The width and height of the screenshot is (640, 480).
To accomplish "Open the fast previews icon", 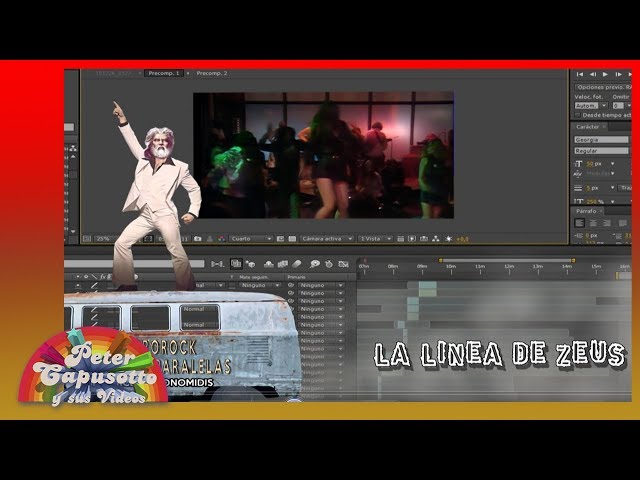I will click(412, 239).
